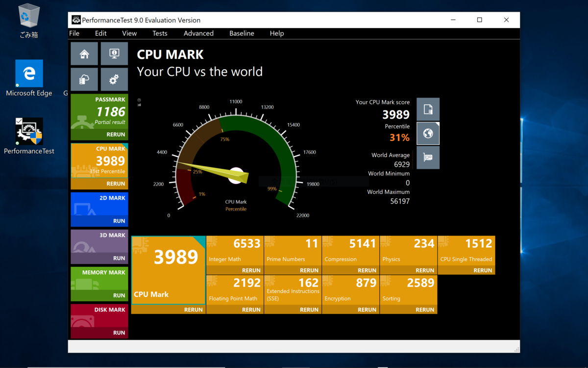
Task: Click the Sorting score 2589
Action: pos(420,283)
